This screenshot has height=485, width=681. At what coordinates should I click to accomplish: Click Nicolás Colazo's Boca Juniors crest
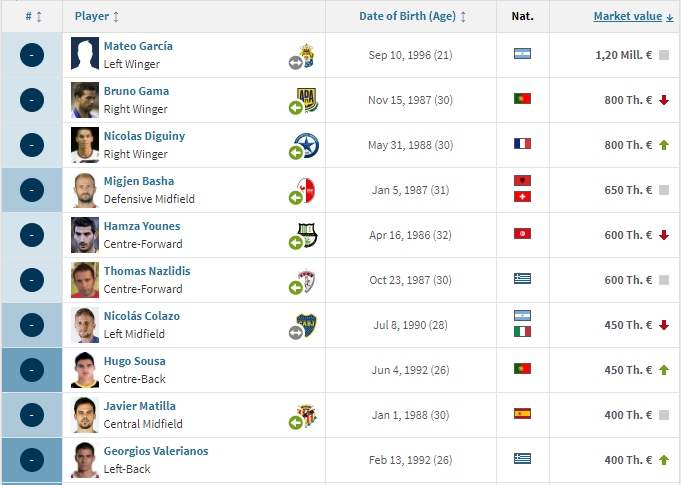click(x=307, y=325)
